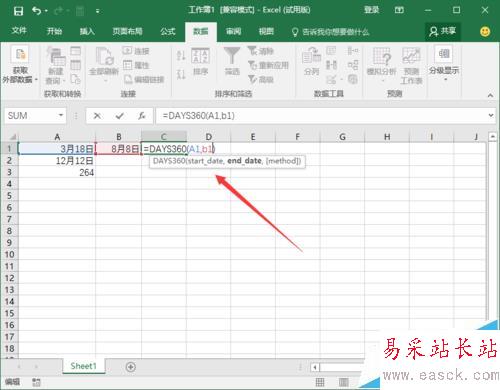Click Sort Z to A icon
500x390 pixels.
(x=181, y=73)
